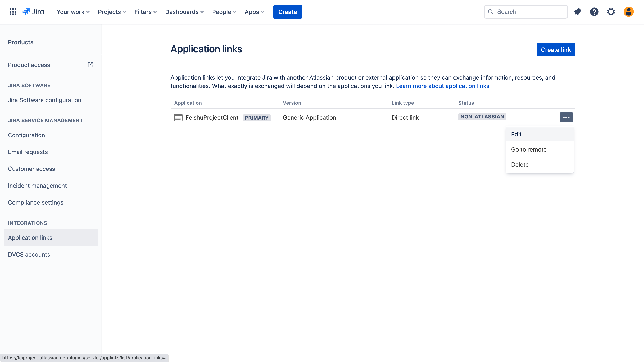This screenshot has width=644, height=362.
Task: Select Go to remote from the menu
Action: (x=539, y=150)
